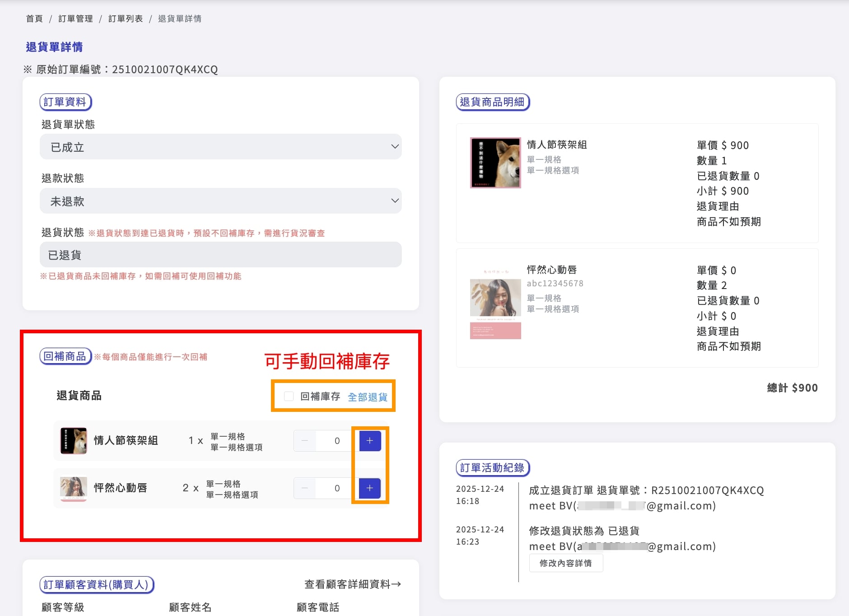Click the small 怦然心動唇 thumbnail in 回補商品
Screen dimensions: 849x616
click(x=74, y=488)
